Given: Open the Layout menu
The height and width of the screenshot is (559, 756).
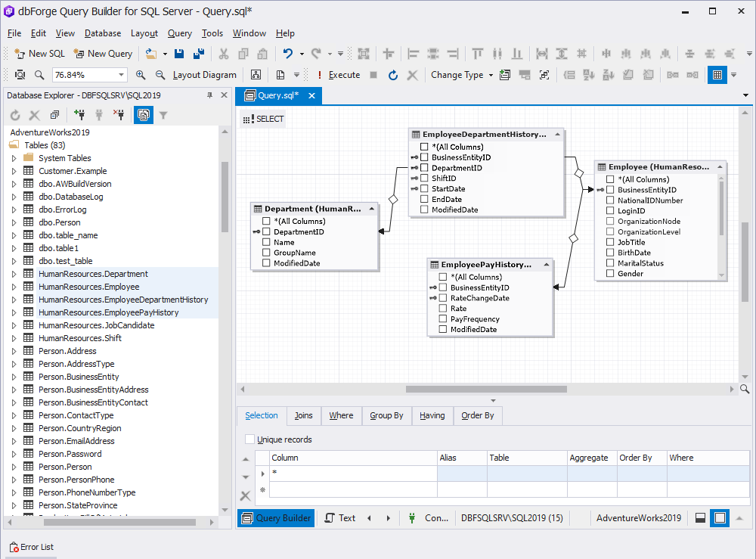Looking at the screenshot, I should pyautogui.click(x=144, y=33).
